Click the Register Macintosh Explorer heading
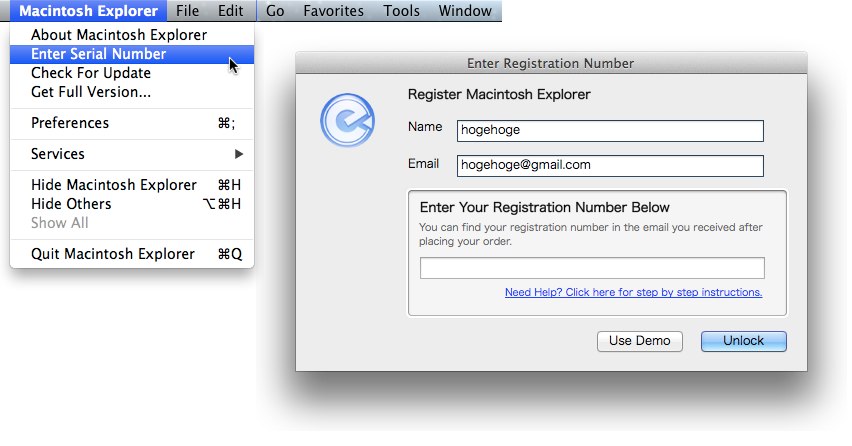852x446 pixels. (499, 94)
